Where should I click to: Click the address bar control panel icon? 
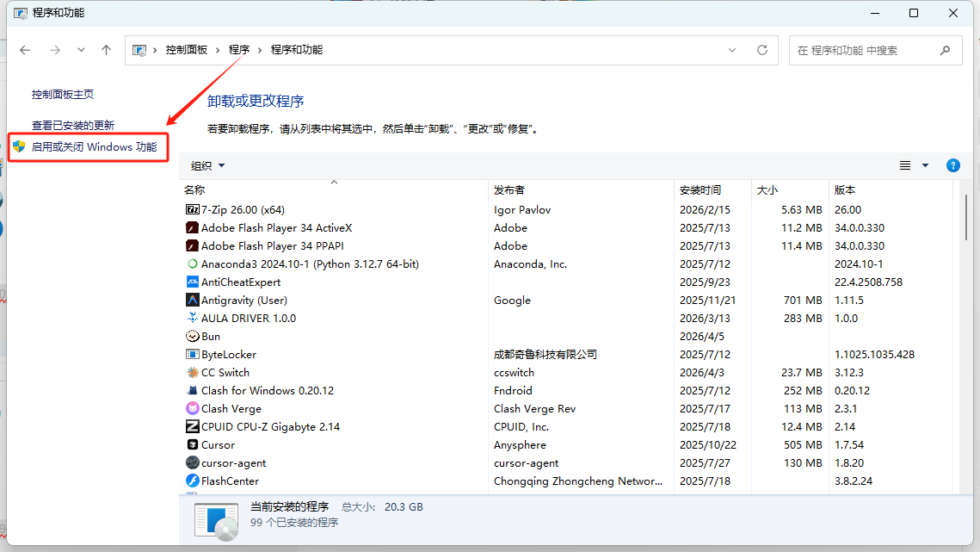coord(139,50)
